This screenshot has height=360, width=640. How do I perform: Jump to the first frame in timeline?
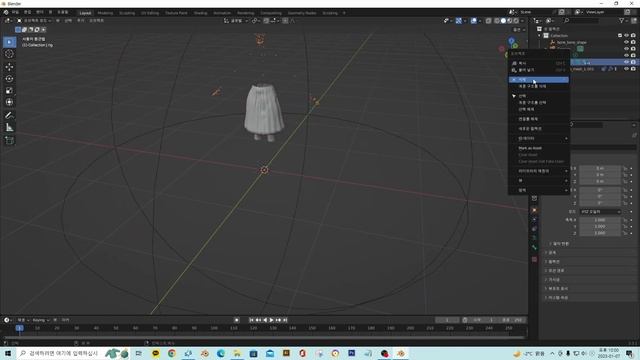251,320
